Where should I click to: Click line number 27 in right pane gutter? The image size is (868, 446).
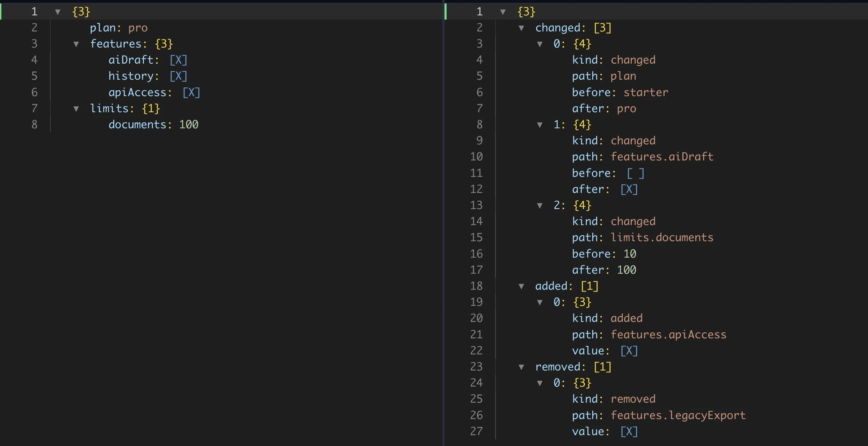[476, 432]
